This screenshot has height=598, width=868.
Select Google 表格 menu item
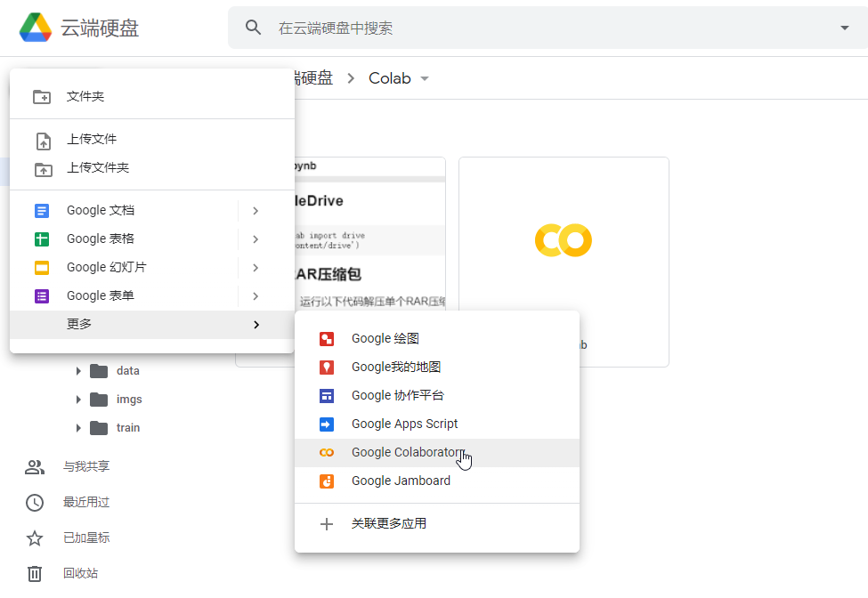124,239
